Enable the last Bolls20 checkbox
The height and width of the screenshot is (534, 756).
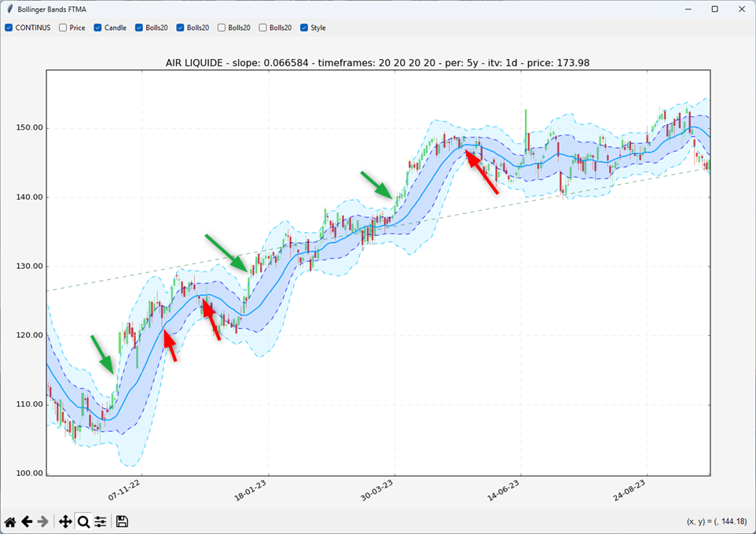pyautogui.click(x=263, y=28)
